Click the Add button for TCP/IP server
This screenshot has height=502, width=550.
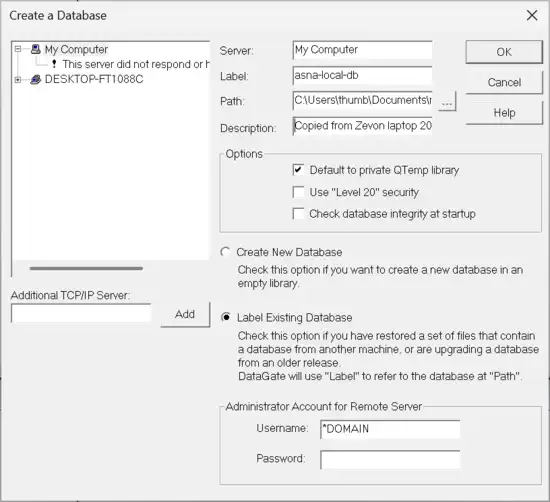point(185,314)
